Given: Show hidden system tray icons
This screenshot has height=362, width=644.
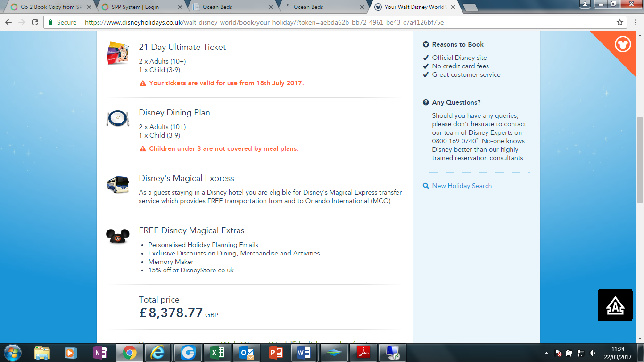Looking at the screenshot, I should click(x=547, y=353).
